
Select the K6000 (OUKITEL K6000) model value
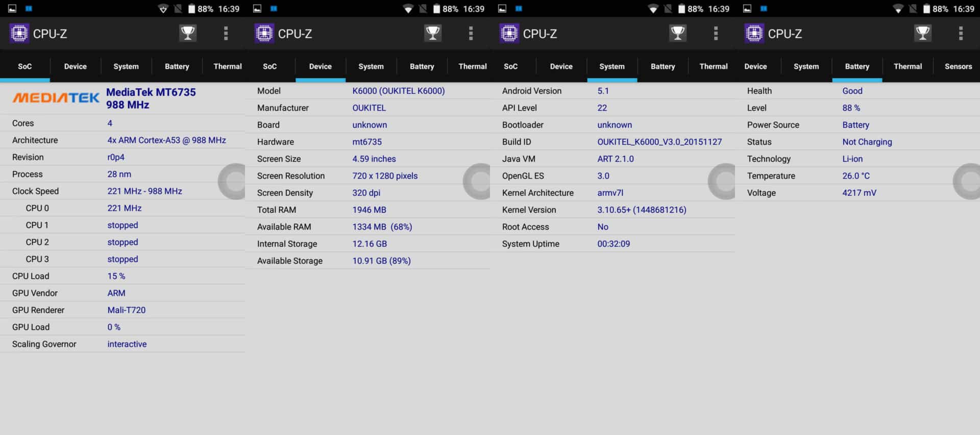(x=398, y=91)
